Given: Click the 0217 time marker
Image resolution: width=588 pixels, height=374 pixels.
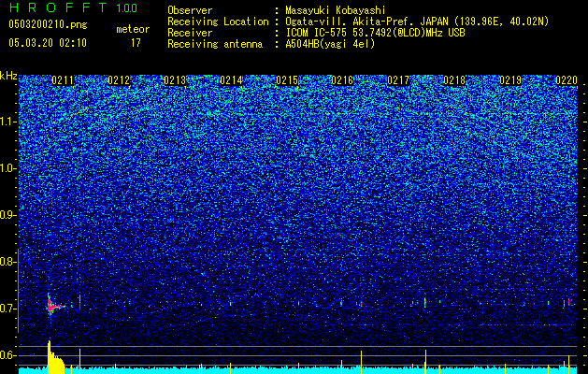Looking at the screenshot, I should pyautogui.click(x=398, y=80).
